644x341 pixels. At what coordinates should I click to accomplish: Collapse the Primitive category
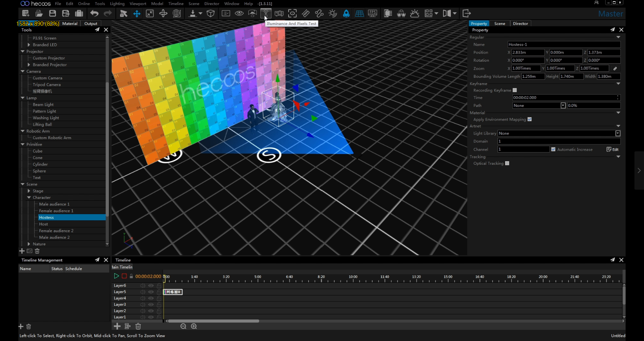[x=23, y=144]
